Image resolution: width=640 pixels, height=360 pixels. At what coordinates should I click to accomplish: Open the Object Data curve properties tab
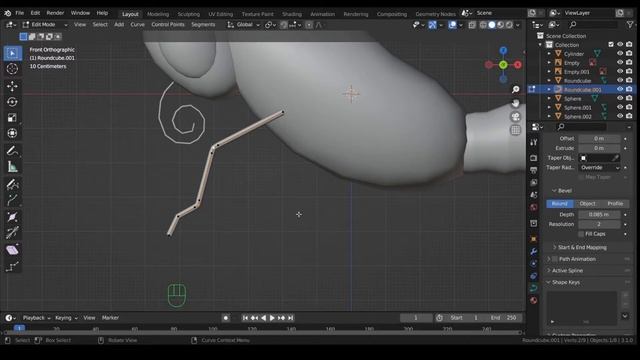(x=533, y=288)
